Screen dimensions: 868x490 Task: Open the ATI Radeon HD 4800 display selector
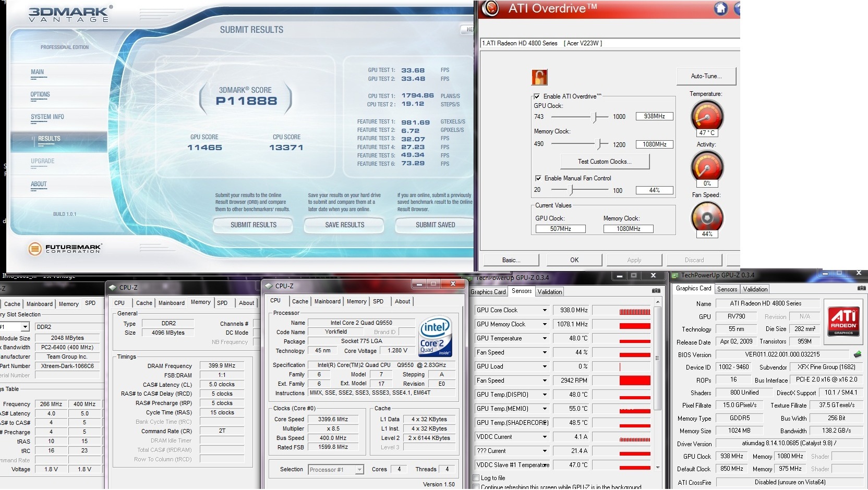(x=609, y=43)
